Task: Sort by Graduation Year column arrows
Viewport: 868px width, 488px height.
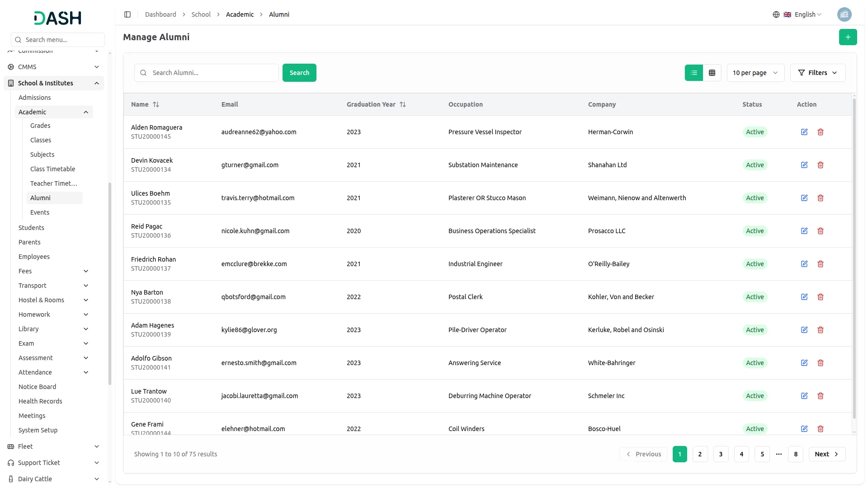Action: [403, 104]
